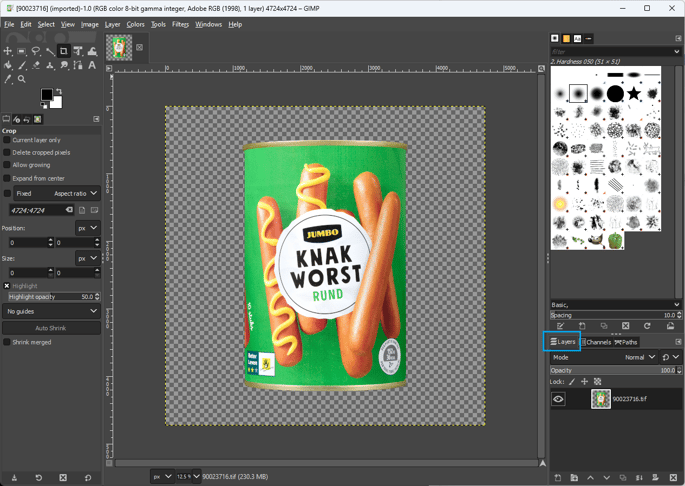Image resolution: width=685 pixels, height=486 pixels.
Task: Open the Size units px dropdown
Action: coord(88,258)
